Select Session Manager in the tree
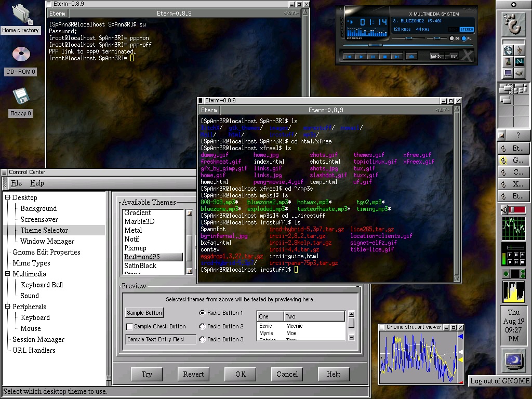 (x=38, y=339)
